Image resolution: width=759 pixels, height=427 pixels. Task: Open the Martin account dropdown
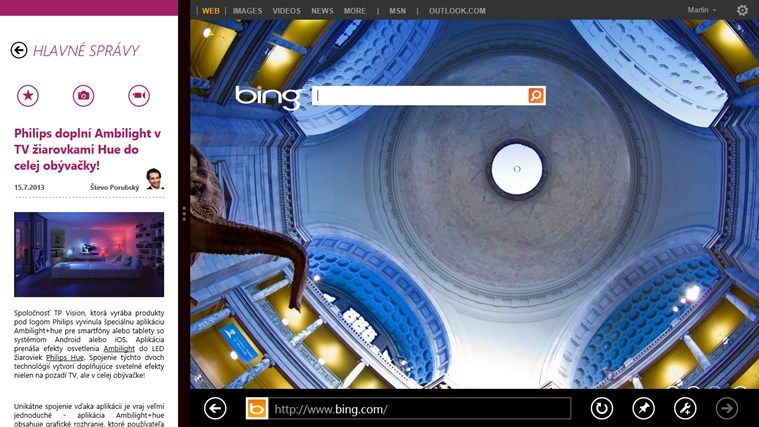coord(701,10)
